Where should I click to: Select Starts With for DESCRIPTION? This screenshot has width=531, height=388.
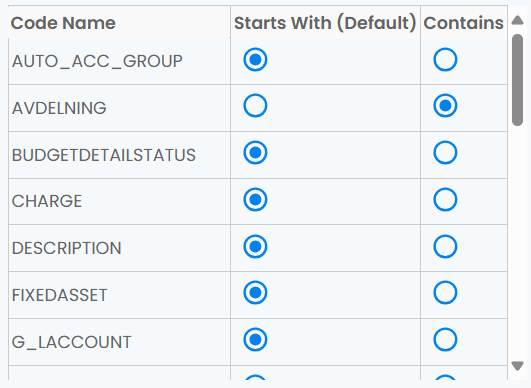tap(255, 246)
